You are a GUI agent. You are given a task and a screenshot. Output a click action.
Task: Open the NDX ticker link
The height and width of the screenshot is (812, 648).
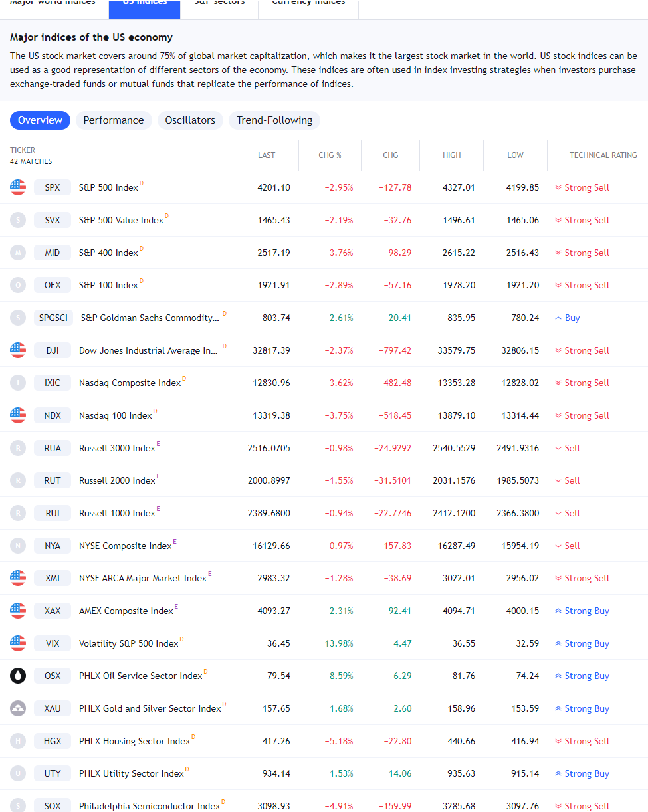click(x=53, y=415)
